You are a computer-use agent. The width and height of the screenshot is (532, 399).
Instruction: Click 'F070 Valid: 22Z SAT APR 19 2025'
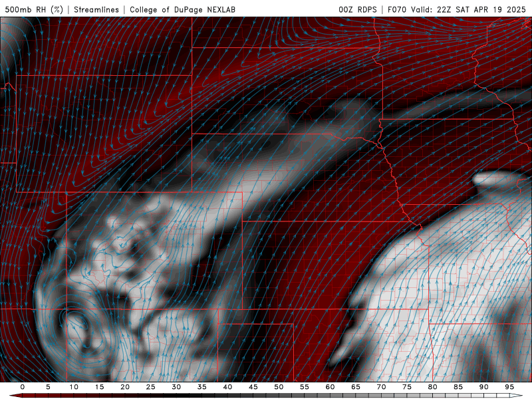tap(457, 9)
